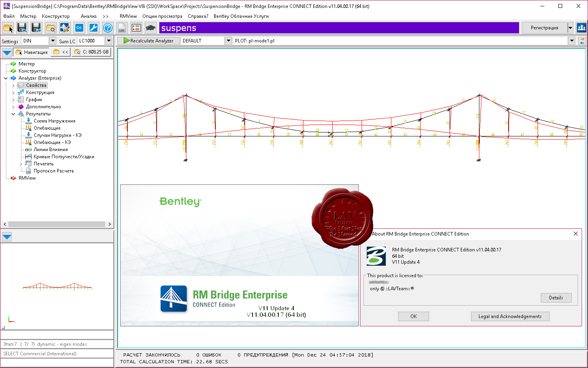Click the PLOT: pl-mode1.pl field
588x368 pixels.
[400, 41]
